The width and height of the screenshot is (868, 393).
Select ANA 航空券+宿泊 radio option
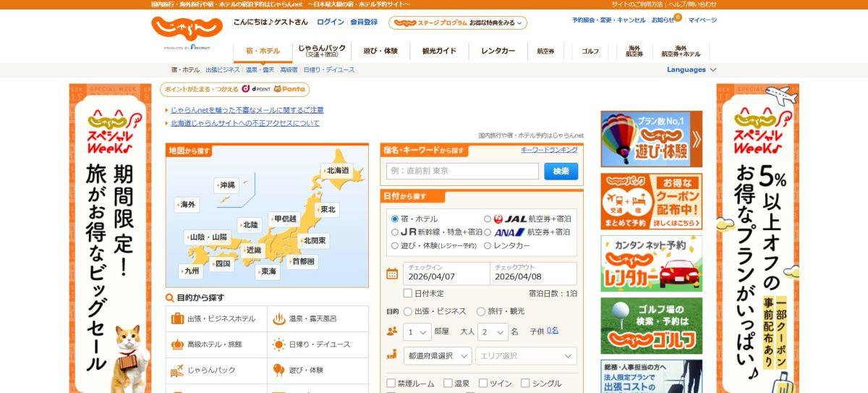(488, 232)
